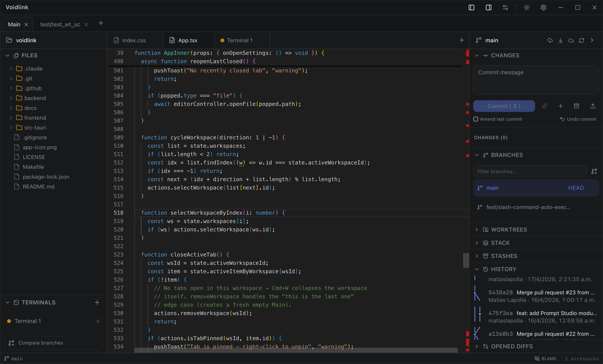Screen dimensions: 603x364
Task: Add a new workspace tab
Action: 101,23
